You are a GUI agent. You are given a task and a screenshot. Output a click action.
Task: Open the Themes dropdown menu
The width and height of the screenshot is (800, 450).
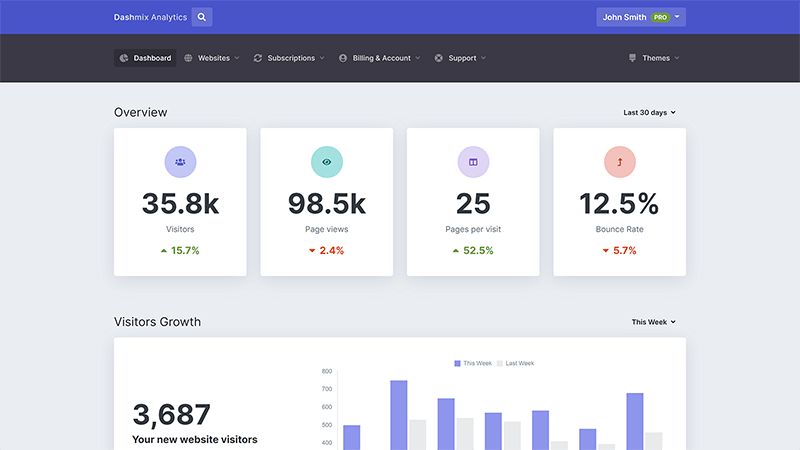pyautogui.click(x=654, y=58)
